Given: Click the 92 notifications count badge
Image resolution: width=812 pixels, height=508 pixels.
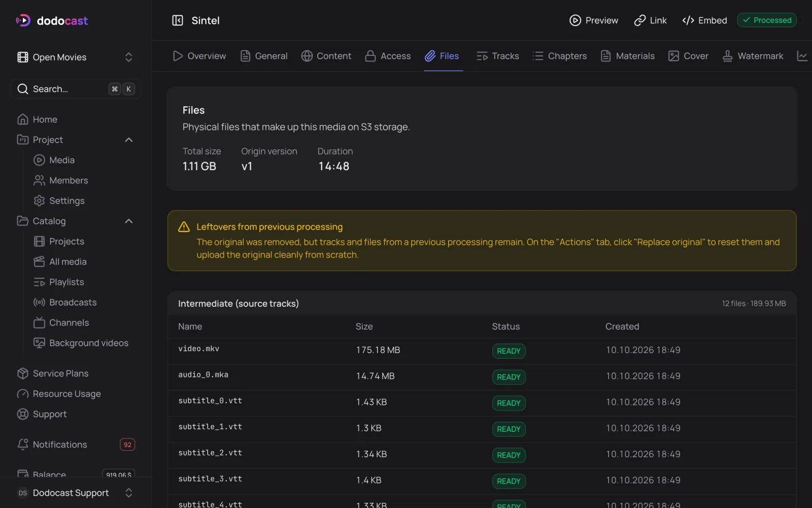Looking at the screenshot, I should (x=127, y=444).
